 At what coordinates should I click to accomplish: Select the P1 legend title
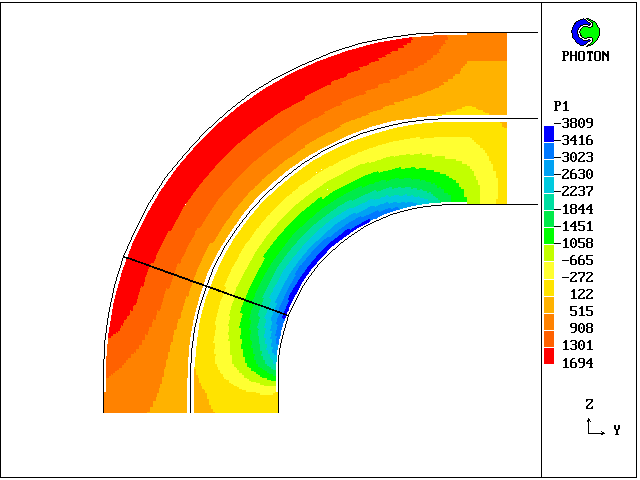pyautogui.click(x=561, y=106)
